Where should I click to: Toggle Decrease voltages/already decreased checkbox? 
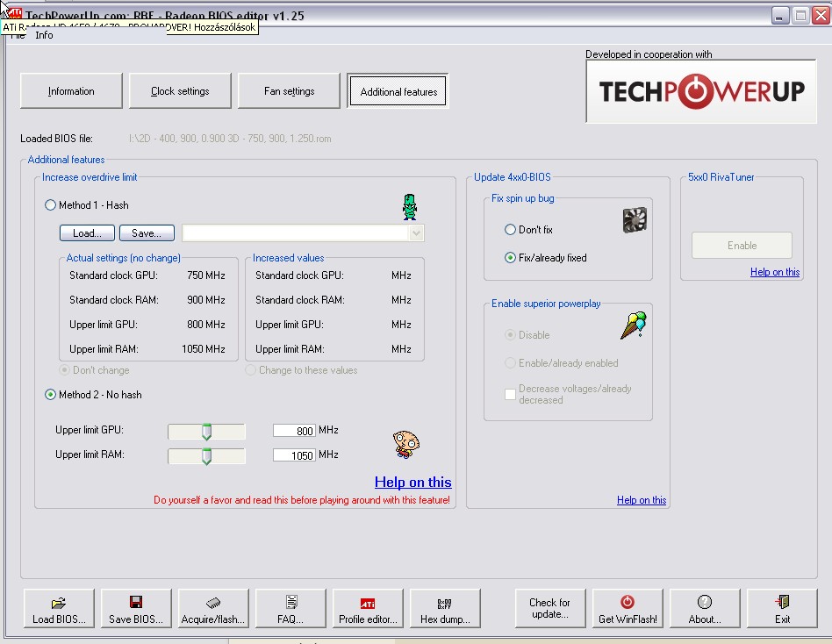pyautogui.click(x=510, y=394)
